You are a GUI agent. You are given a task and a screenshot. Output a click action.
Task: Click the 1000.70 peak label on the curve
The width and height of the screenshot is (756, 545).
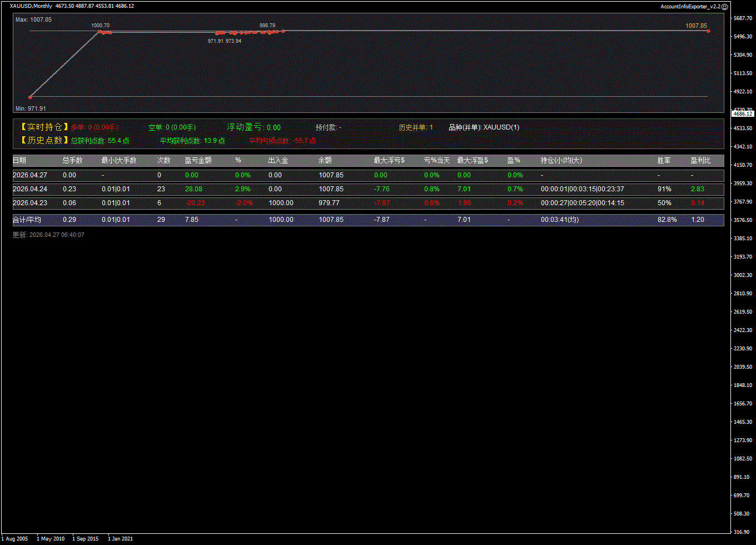coord(100,26)
